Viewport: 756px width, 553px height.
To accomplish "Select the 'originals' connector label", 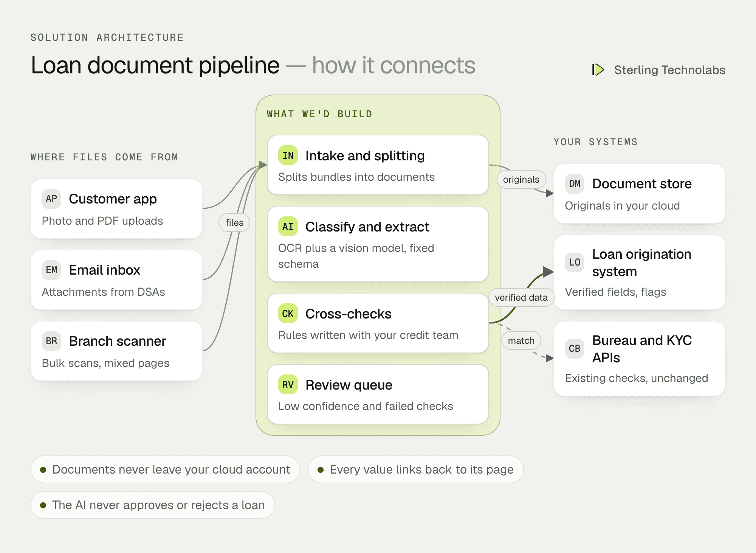I will [521, 179].
